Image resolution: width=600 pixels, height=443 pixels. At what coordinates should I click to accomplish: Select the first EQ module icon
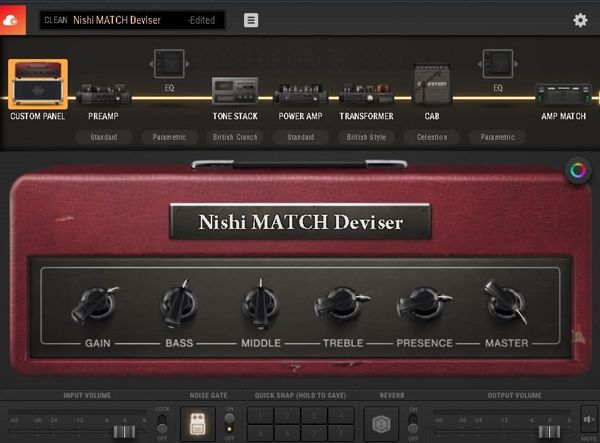[x=169, y=64]
